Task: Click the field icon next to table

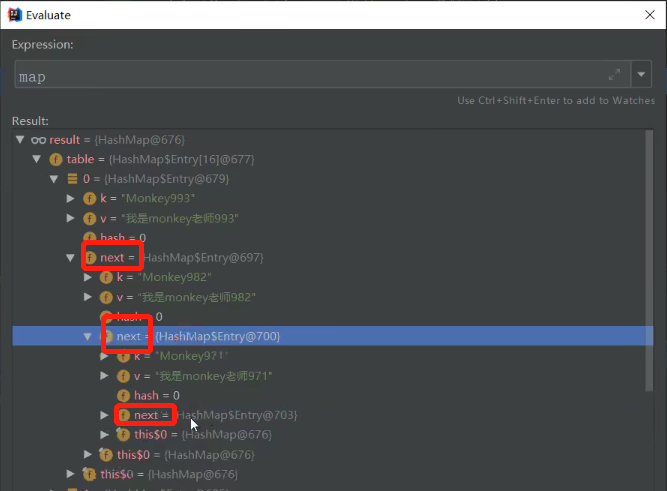Action: pos(56,160)
